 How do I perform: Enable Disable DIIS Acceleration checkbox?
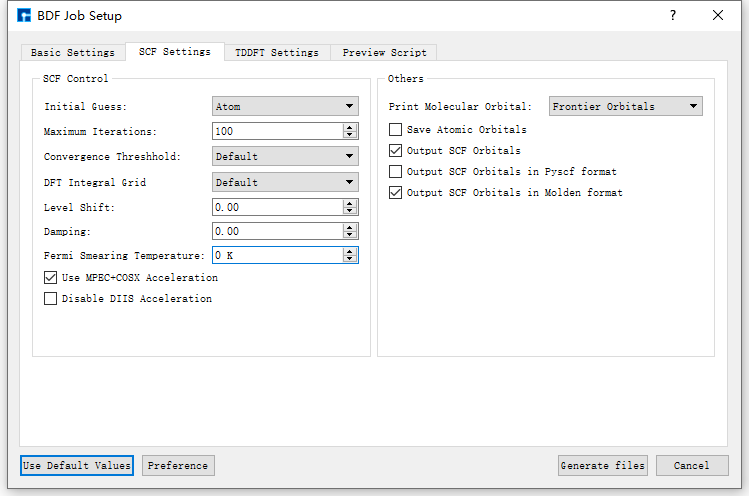(51, 298)
